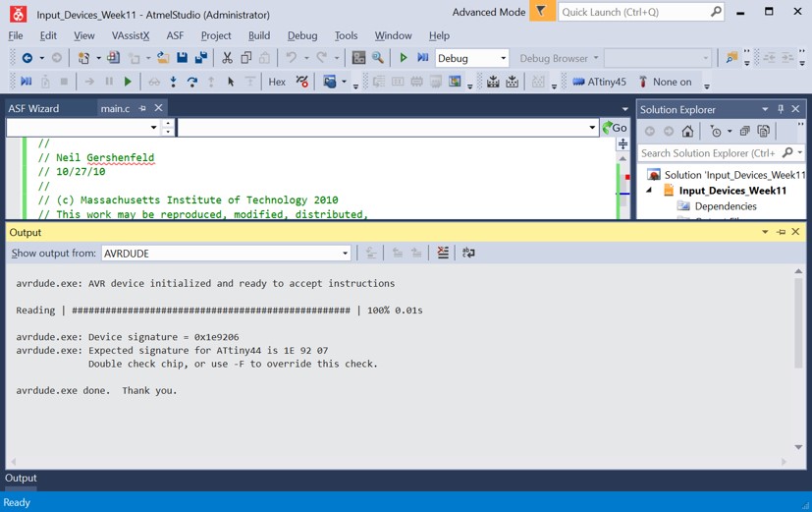Click the Run to Cursor icon
812x512 pixels.
tap(231, 82)
